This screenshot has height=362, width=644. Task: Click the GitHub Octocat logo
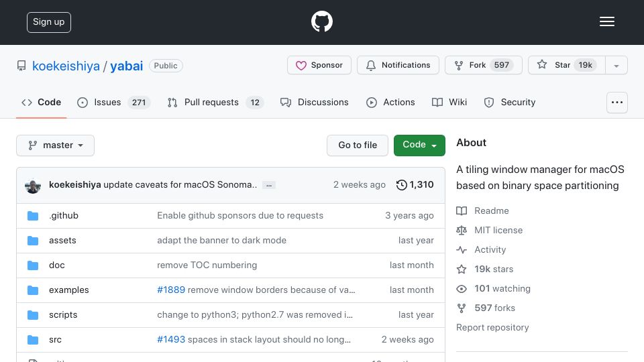click(x=321, y=21)
